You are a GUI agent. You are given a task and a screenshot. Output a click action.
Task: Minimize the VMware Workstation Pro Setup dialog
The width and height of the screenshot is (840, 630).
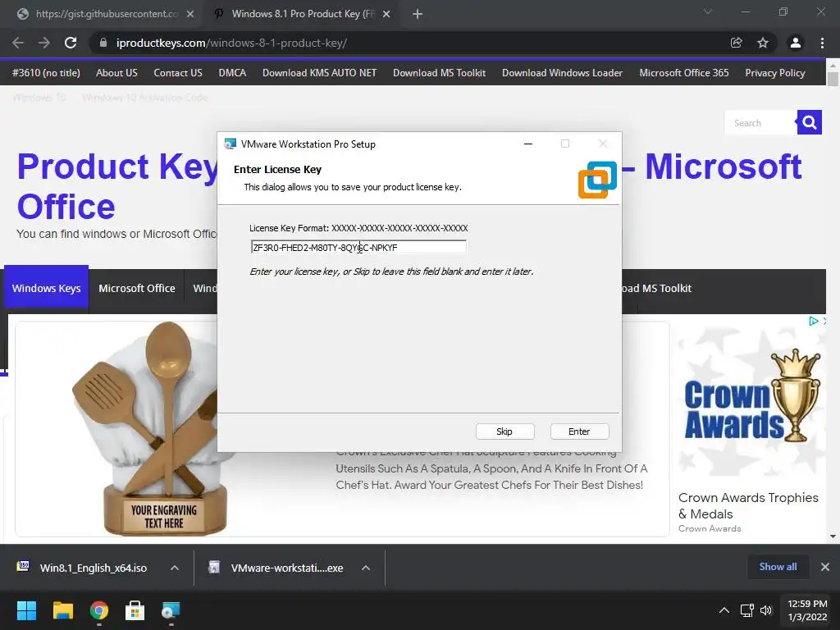(528, 144)
